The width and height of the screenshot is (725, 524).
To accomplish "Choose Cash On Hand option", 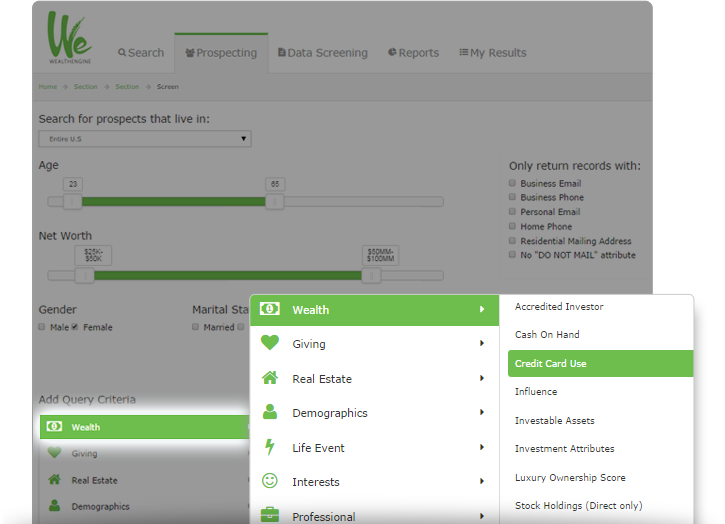I will pyautogui.click(x=547, y=335).
